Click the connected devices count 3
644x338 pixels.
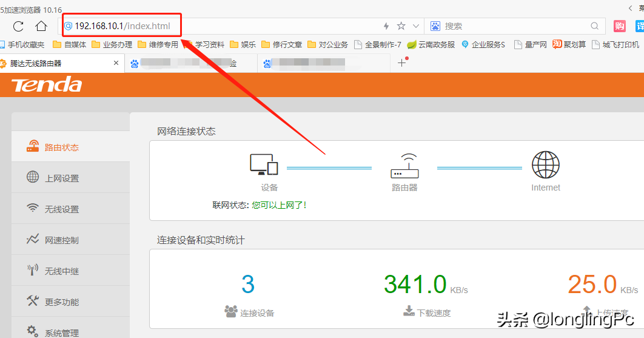click(248, 284)
